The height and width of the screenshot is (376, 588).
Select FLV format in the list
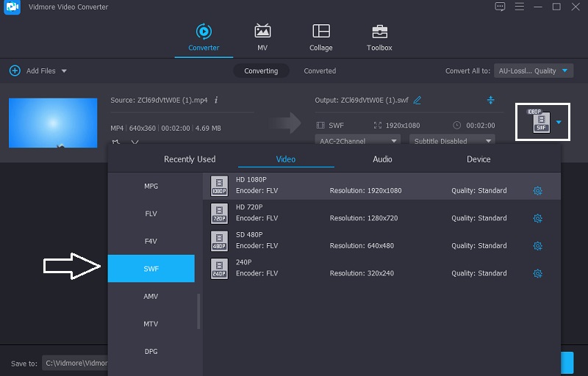pos(151,214)
